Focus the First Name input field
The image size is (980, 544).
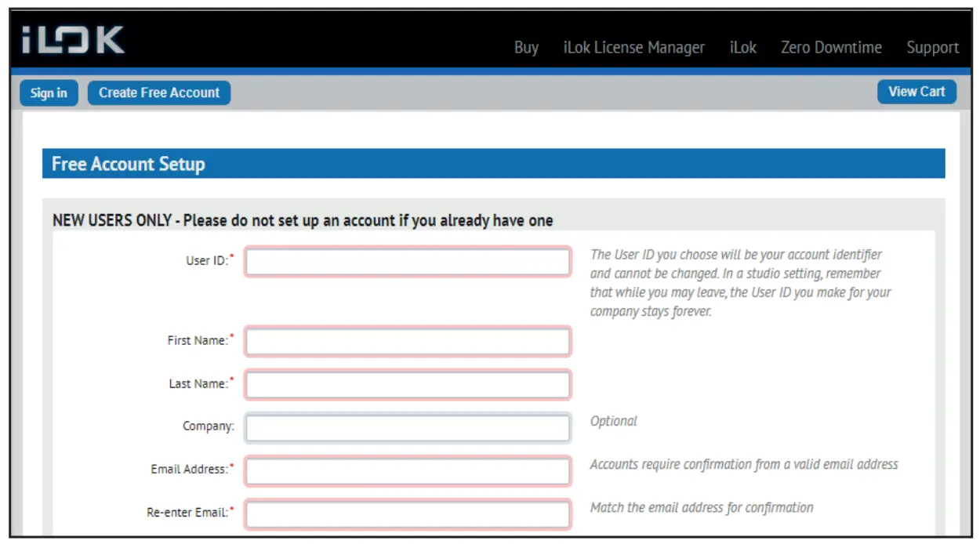coord(408,342)
